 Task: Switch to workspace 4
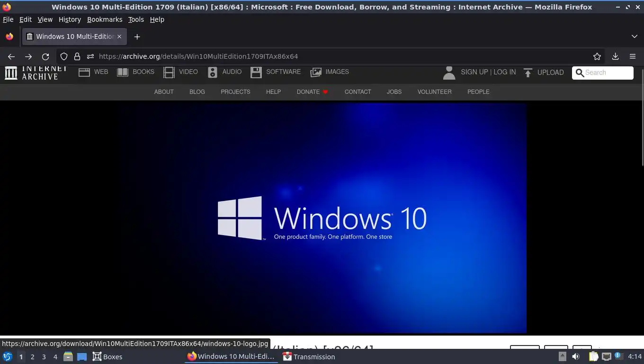click(x=55, y=357)
